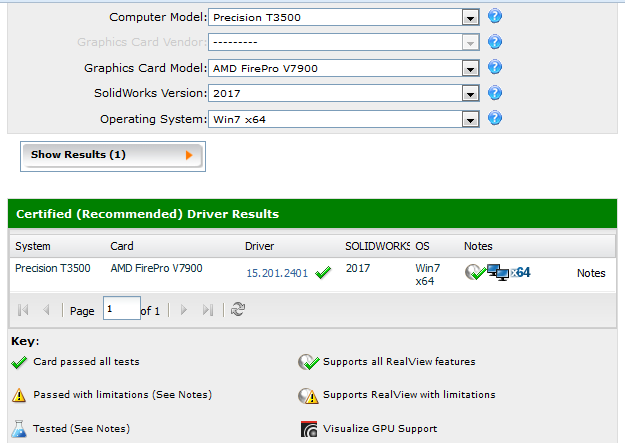Expand the SolidWorks Version dropdown arrow
Viewport: 625px width, 443px height.
(x=470, y=94)
